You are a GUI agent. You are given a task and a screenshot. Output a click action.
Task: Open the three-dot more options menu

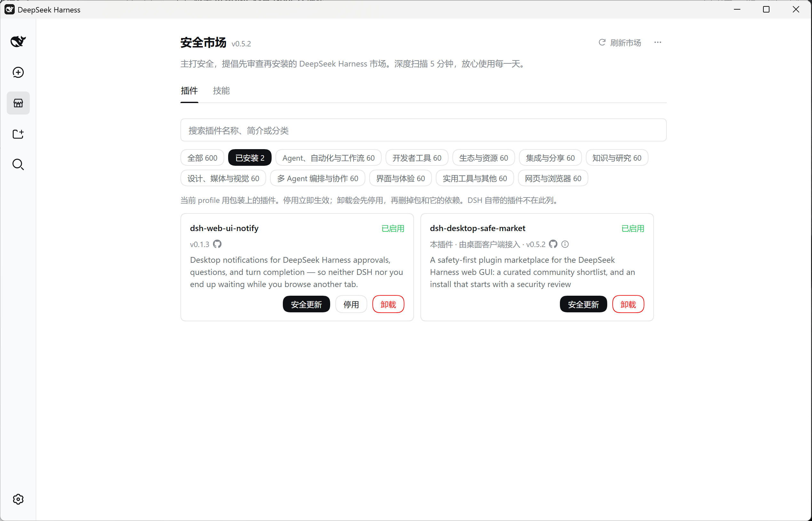pyautogui.click(x=657, y=42)
